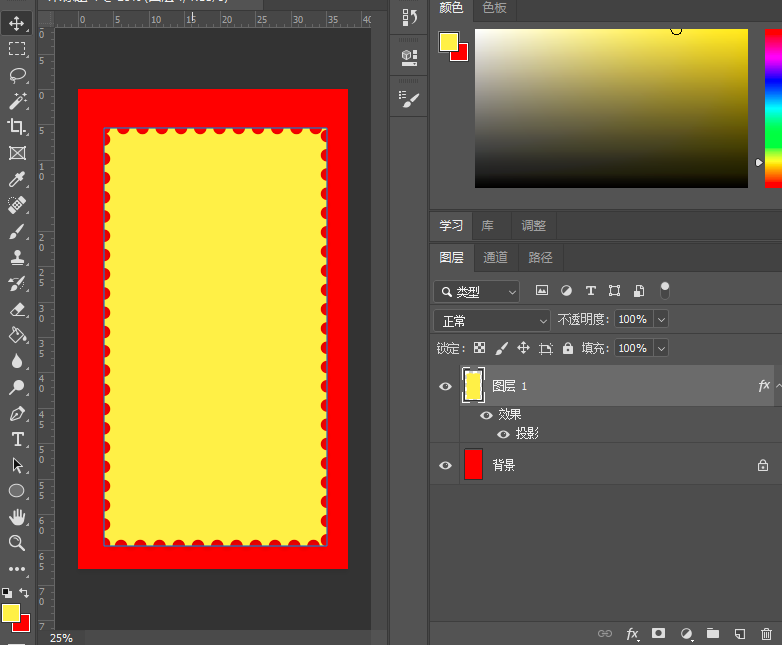Select the Ellipse shape tool
The height and width of the screenshot is (645, 782).
(17, 491)
